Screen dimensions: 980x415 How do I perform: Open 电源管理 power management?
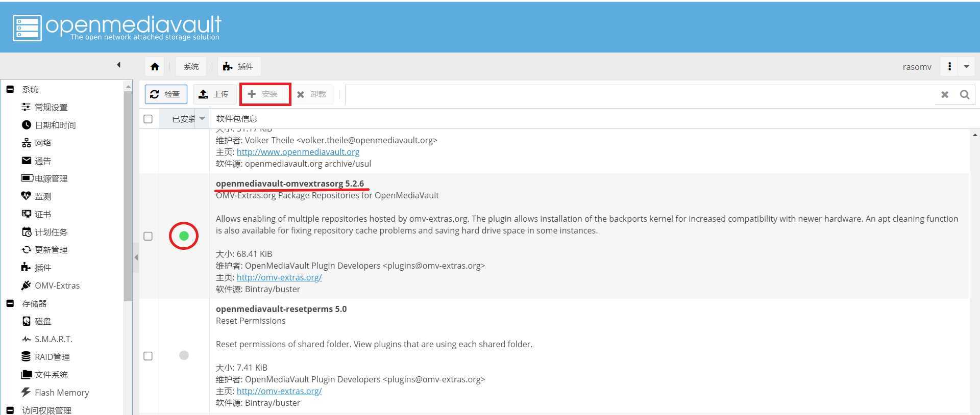point(51,178)
